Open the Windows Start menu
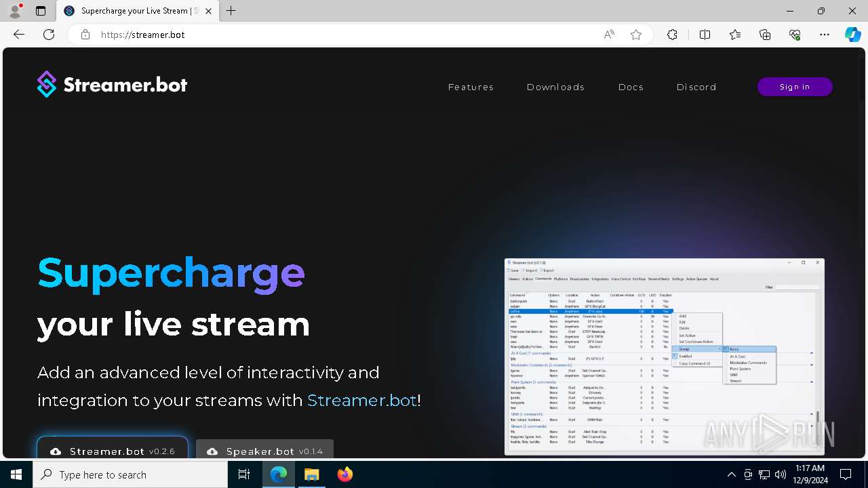This screenshot has height=488, width=868. 16,474
